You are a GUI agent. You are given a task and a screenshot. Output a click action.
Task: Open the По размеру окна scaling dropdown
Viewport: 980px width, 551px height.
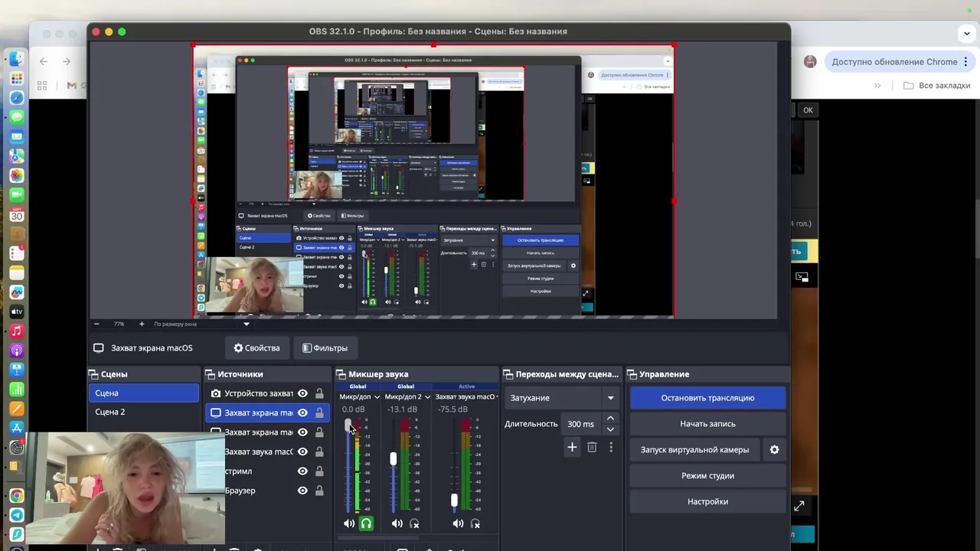pos(246,324)
